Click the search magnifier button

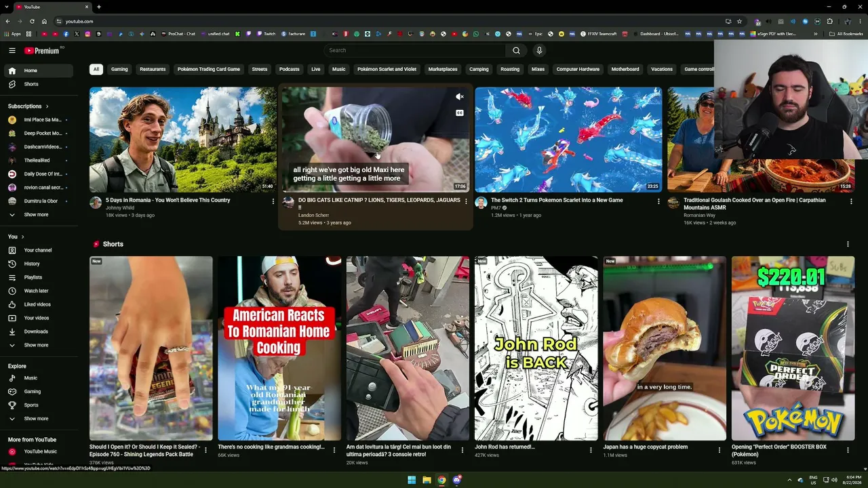point(516,50)
